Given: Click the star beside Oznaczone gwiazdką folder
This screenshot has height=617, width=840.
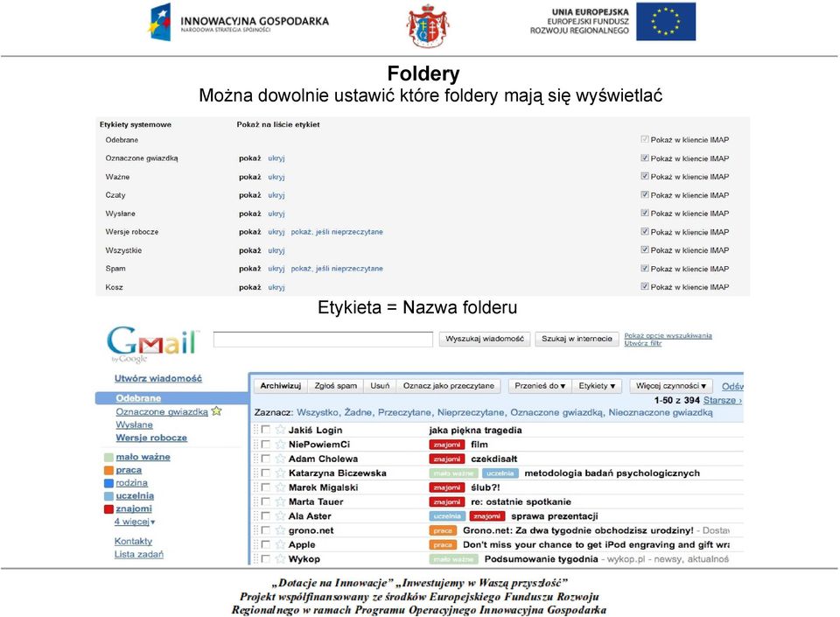Looking at the screenshot, I should pyautogui.click(x=216, y=410).
